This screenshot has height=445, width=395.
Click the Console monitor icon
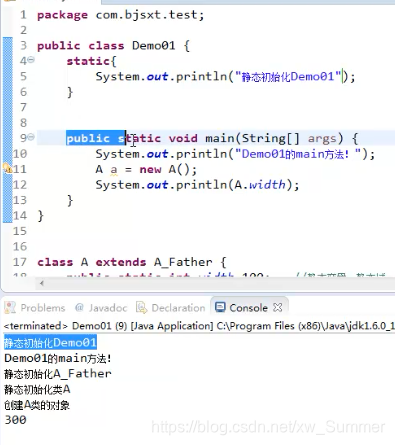click(220, 307)
